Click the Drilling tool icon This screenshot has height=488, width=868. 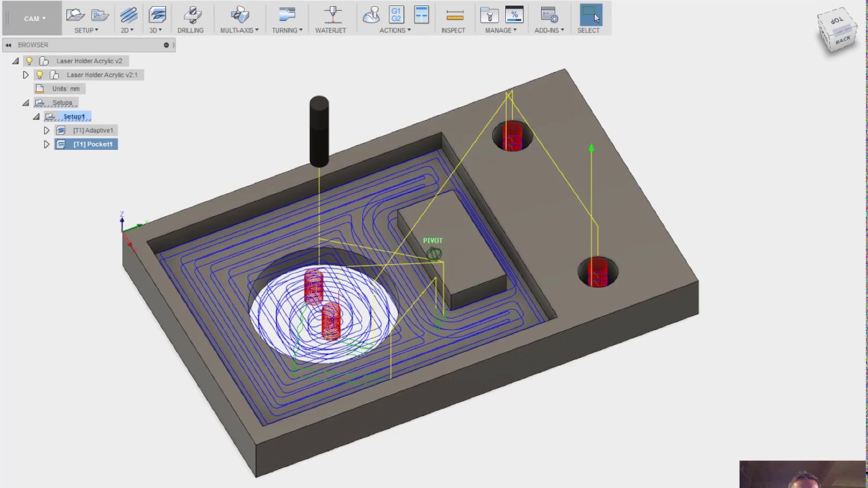(192, 15)
